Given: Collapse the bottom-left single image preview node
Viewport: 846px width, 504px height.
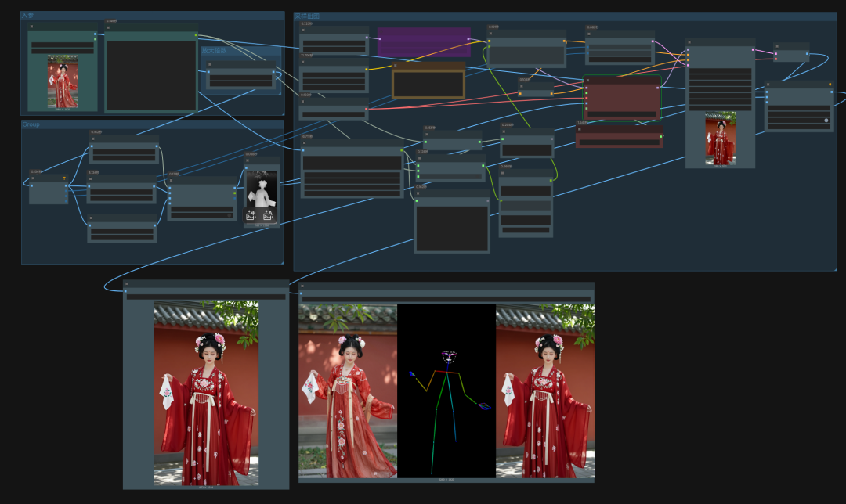Looking at the screenshot, I should pos(127,283).
